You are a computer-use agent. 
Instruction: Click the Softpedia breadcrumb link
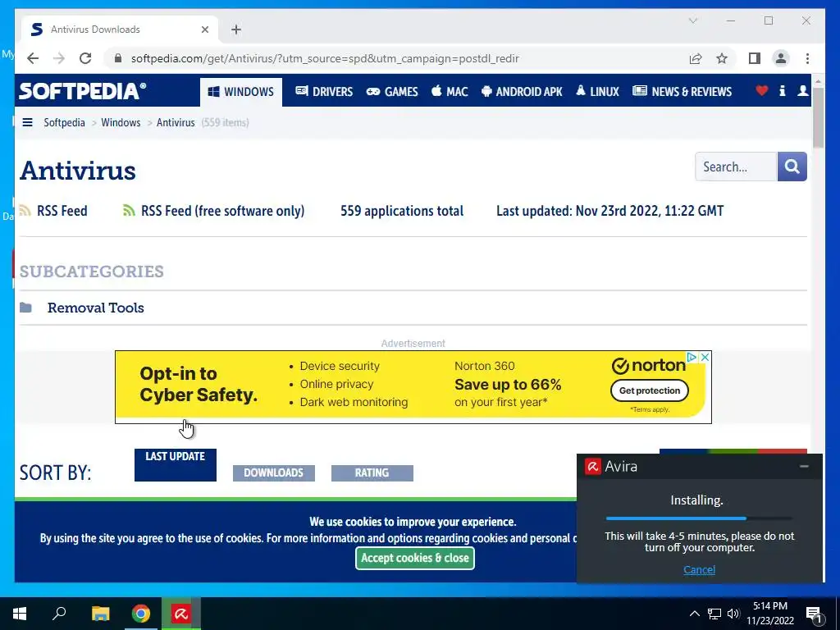coord(64,122)
